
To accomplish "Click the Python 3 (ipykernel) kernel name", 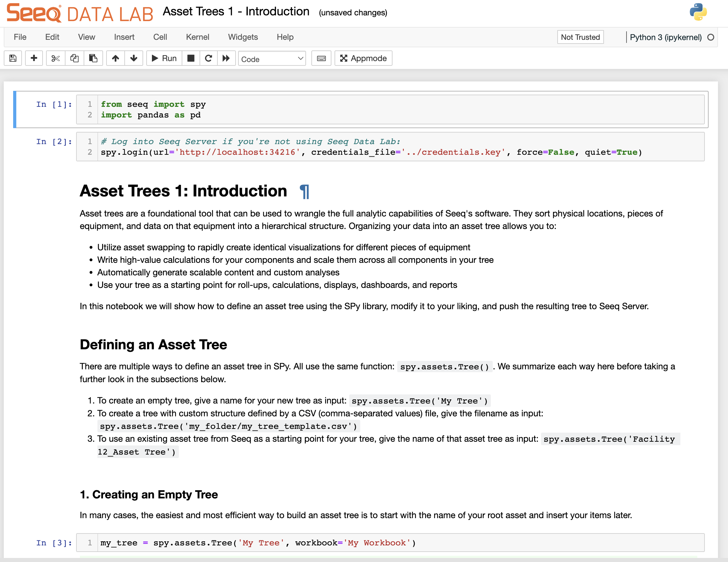I will [666, 37].
